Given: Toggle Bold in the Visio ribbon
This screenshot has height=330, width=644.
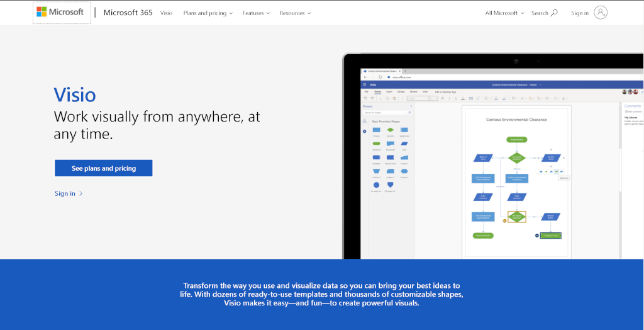Looking at the screenshot, I should pos(442,98).
